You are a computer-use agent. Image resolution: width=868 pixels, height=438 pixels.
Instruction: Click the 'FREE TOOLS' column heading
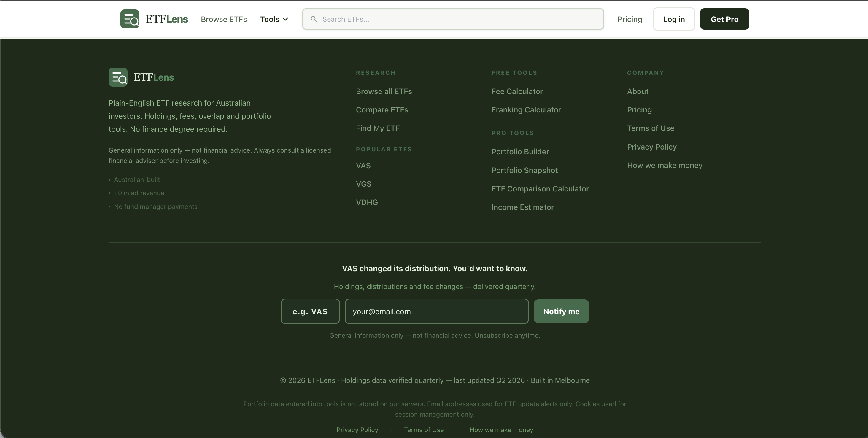coord(514,73)
